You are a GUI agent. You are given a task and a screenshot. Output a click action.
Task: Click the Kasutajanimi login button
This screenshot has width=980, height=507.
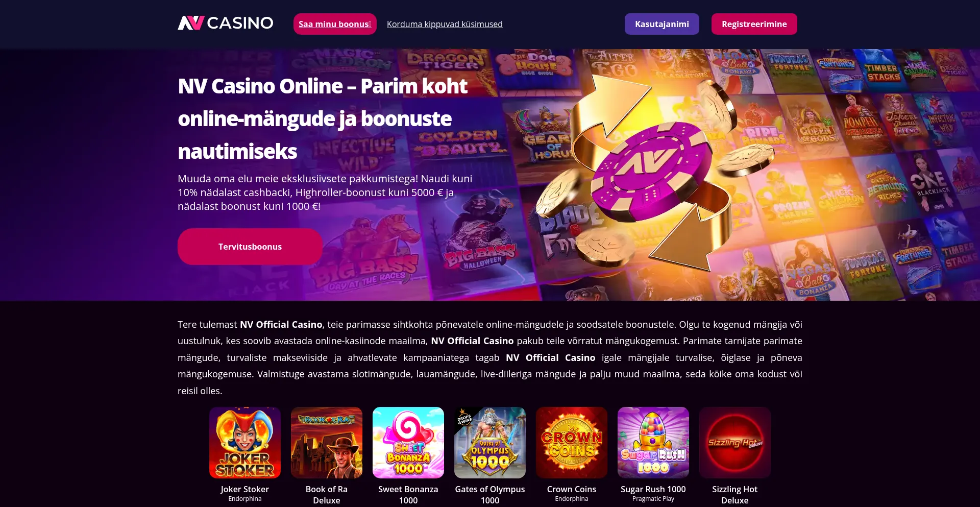(662, 24)
